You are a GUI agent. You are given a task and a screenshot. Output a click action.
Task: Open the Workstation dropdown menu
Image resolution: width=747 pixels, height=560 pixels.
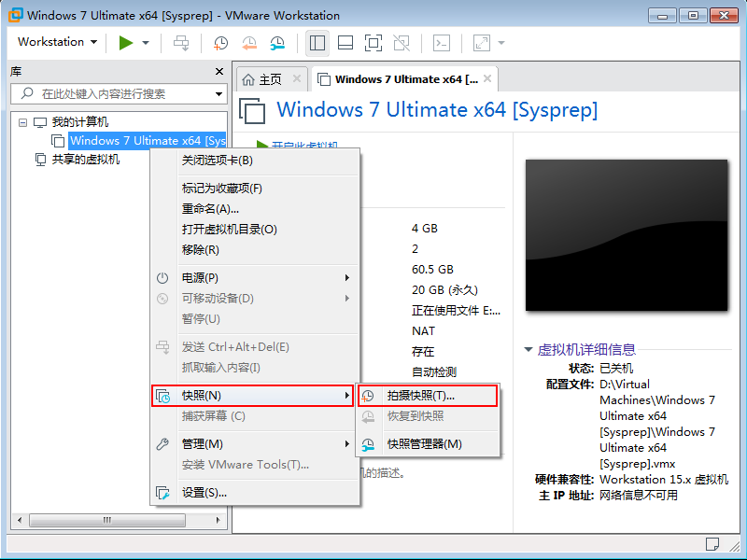click(57, 42)
